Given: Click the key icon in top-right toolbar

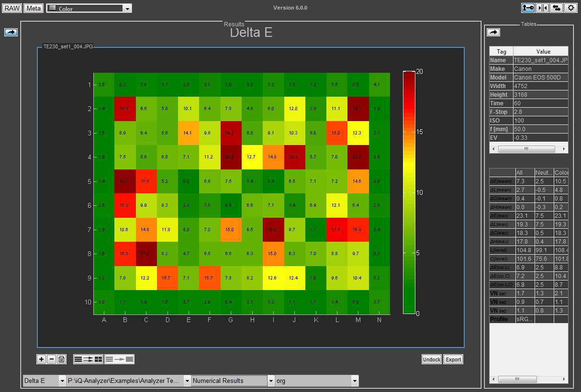Looking at the screenshot, I should [x=528, y=8].
